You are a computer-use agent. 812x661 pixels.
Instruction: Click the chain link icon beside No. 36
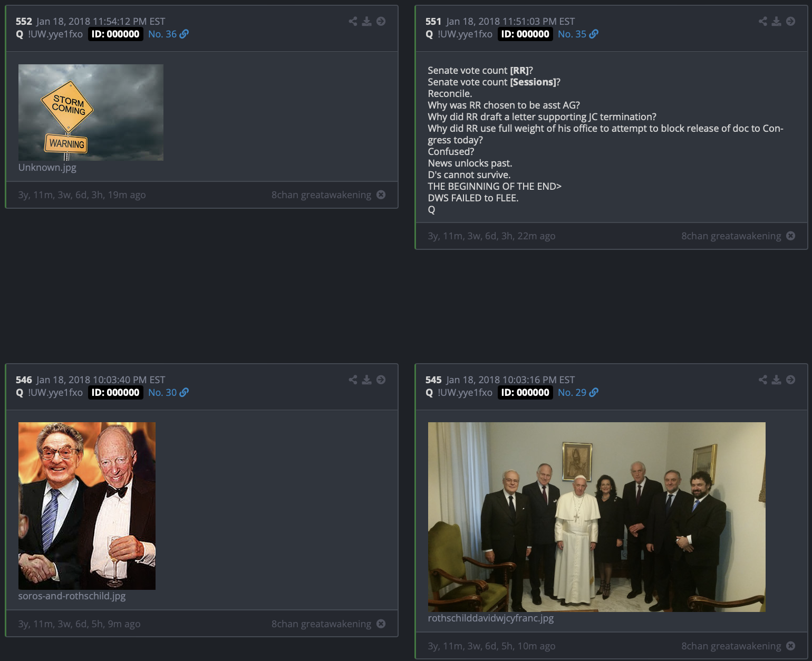click(184, 34)
